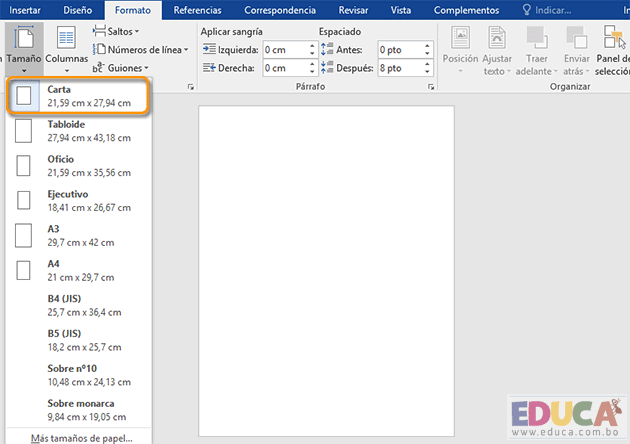The width and height of the screenshot is (630, 444).
Task: Switch to the Complementos tab
Action: click(x=466, y=10)
